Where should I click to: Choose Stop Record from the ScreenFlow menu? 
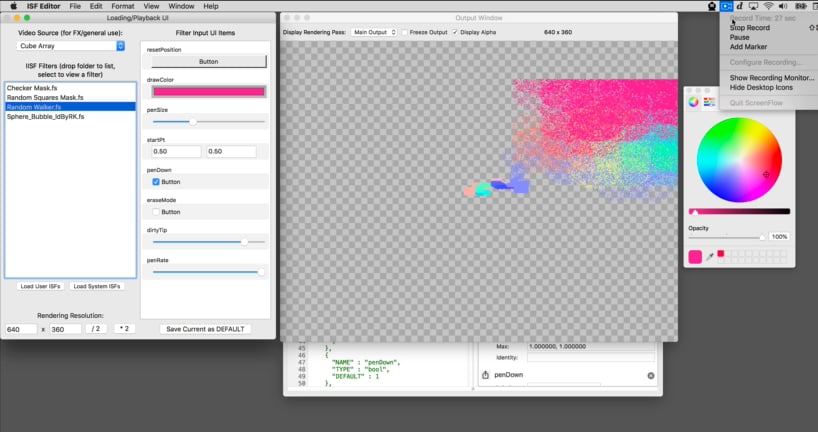tap(750, 28)
